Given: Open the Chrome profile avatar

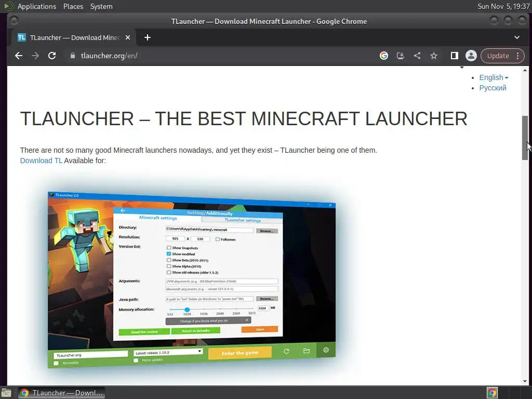Looking at the screenshot, I should 471,56.
